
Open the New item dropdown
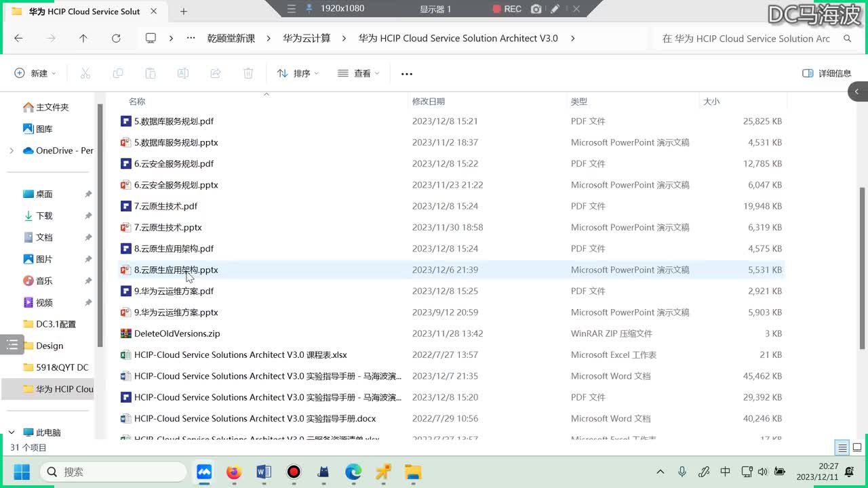[35, 73]
